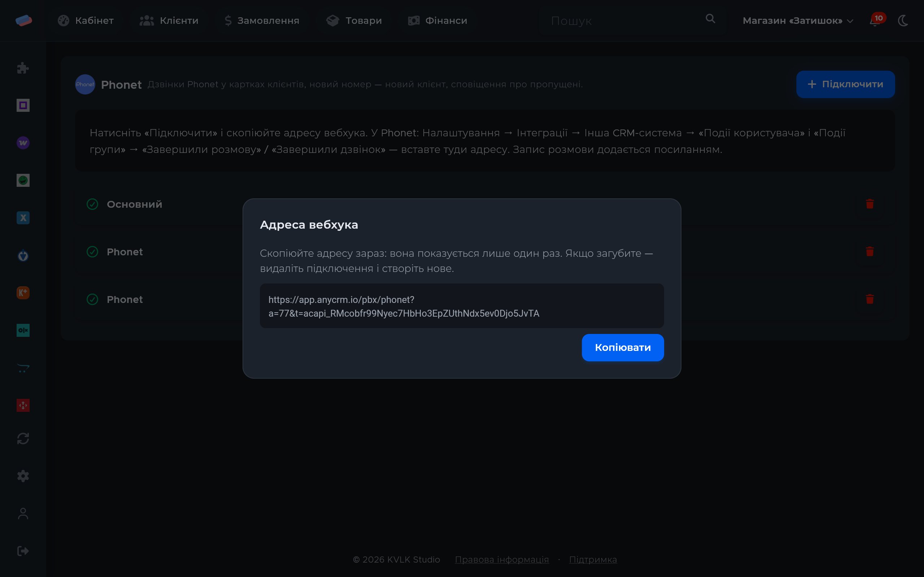Open the OLX integration icon in sidebar
Screen dimensions: 924x577
pyautogui.click(x=23, y=330)
